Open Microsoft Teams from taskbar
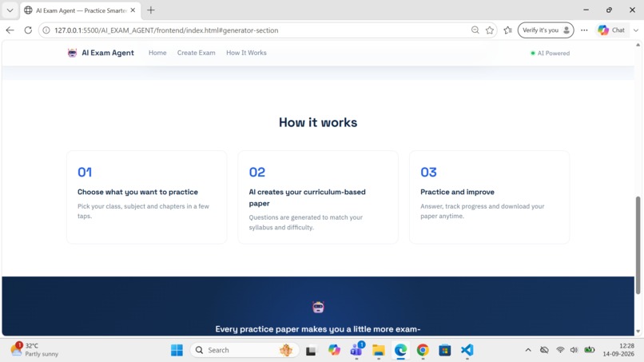The image size is (644, 362). (356, 350)
